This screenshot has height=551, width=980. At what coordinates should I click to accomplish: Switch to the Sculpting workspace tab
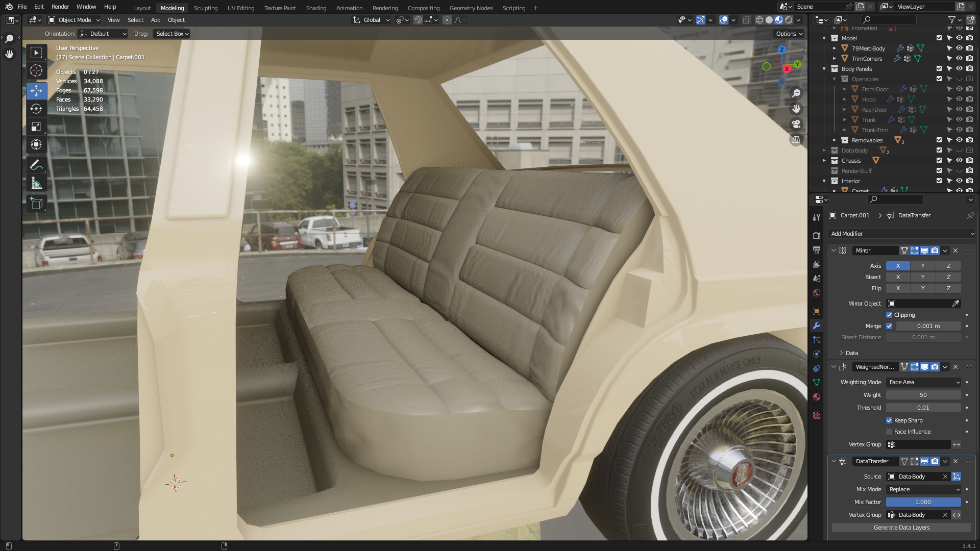206,8
